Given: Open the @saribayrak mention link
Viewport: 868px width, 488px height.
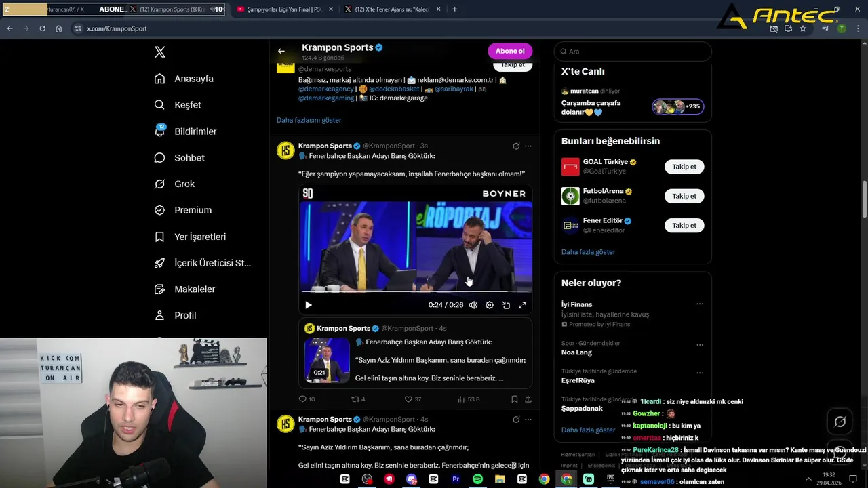Looking at the screenshot, I should tap(454, 89).
